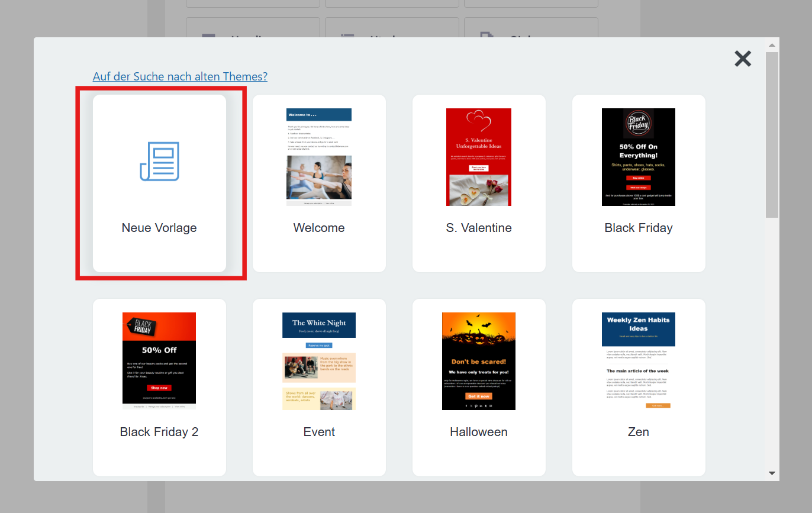The image size is (812, 513).
Task: Click the 'Black Friday 2' label text
Action: [159, 432]
